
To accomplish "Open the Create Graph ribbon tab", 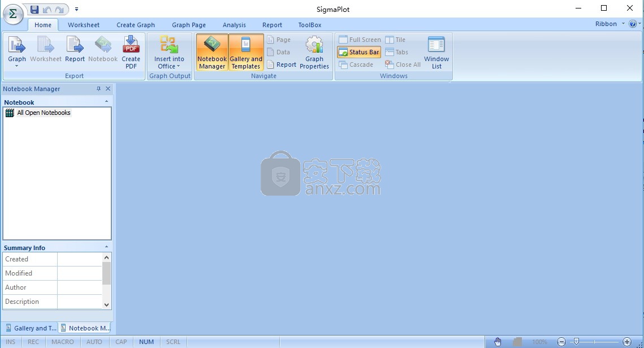I will point(136,25).
